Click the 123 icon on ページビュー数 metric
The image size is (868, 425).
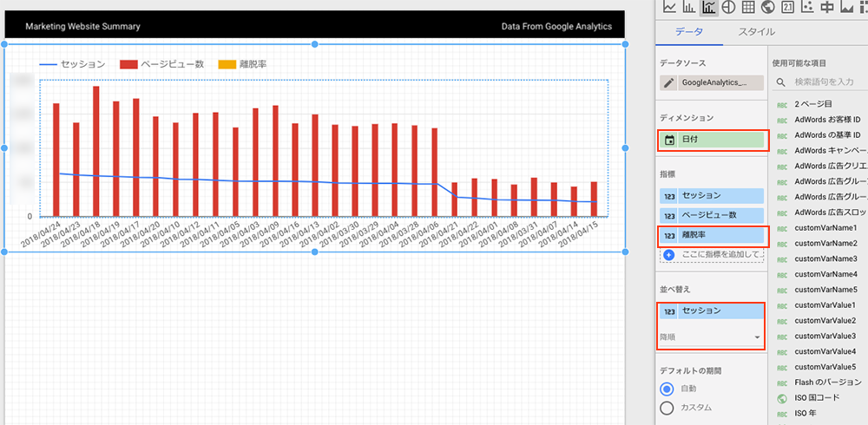(669, 216)
